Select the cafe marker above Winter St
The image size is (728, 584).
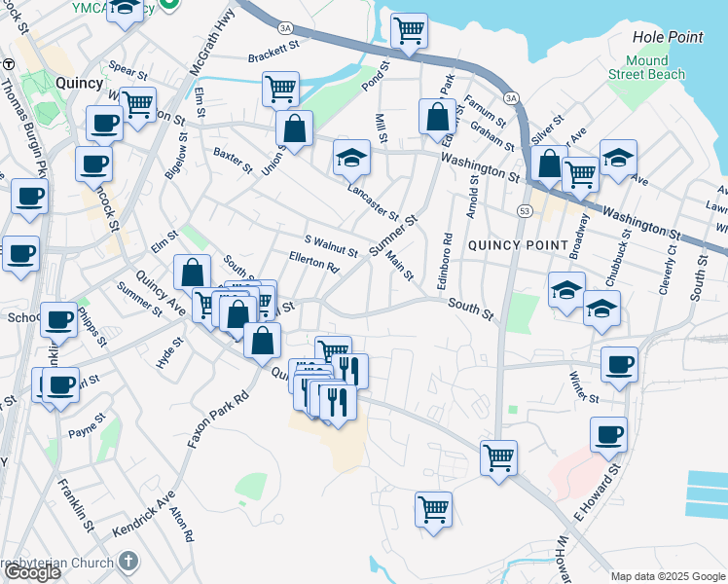(619, 365)
